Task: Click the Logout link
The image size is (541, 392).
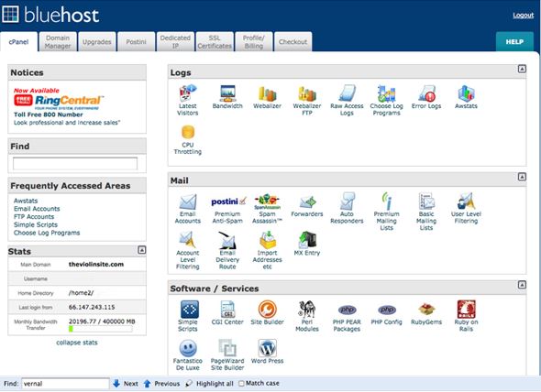Action: tap(523, 16)
